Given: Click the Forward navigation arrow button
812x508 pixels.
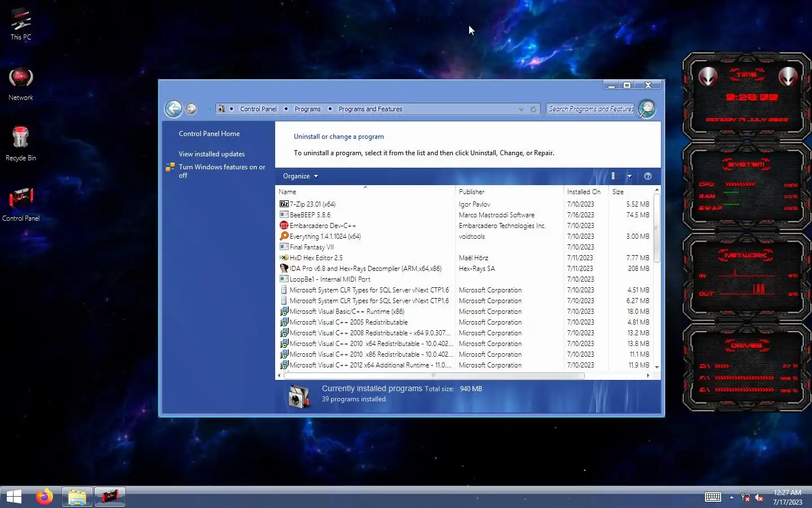Looking at the screenshot, I should click(191, 109).
